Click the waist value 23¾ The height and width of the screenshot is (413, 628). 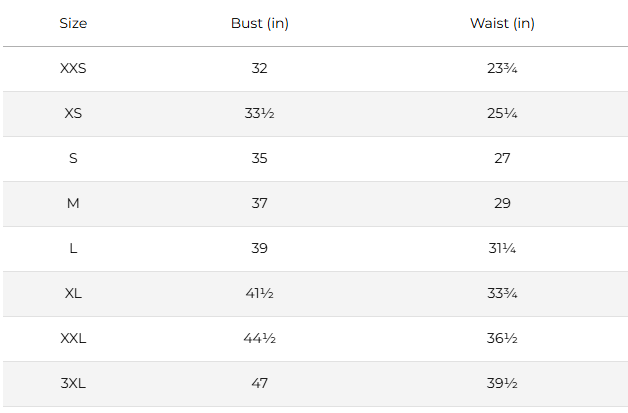tap(502, 68)
